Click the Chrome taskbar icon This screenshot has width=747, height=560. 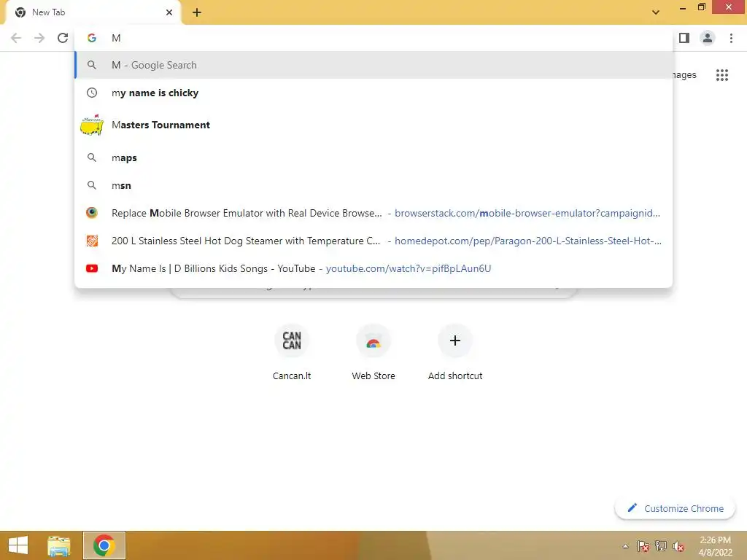pos(104,545)
